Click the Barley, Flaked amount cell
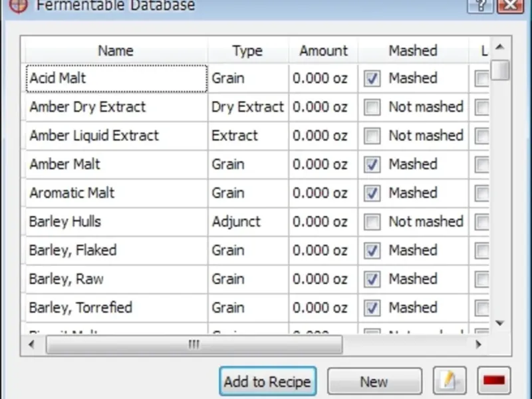The height and width of the screenshot is (399, 532). pos(320,251)
